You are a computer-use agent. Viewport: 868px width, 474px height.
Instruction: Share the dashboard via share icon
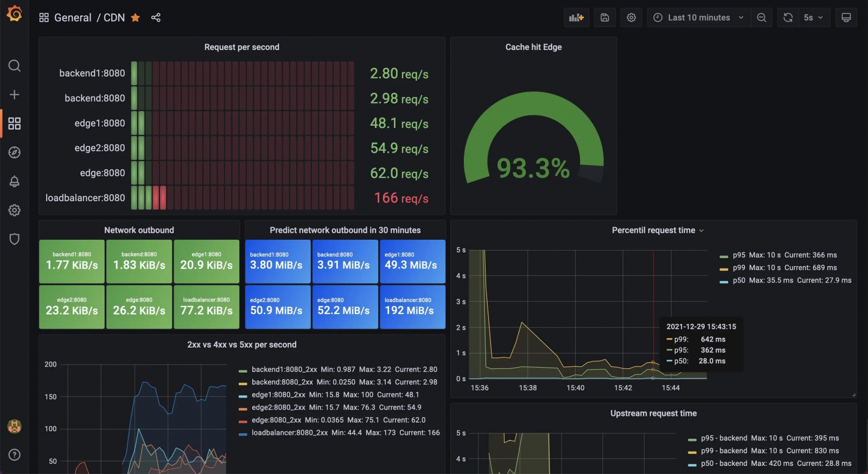pos(156,18)
